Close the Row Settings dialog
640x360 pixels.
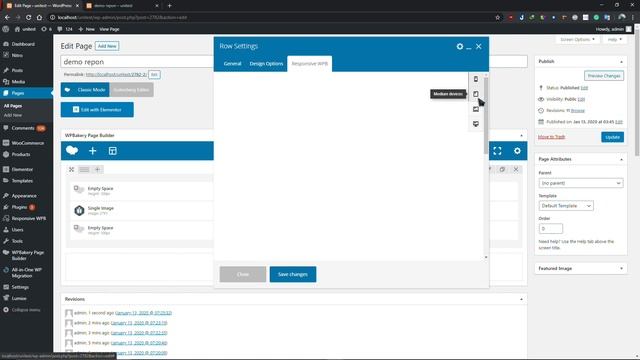479,47
